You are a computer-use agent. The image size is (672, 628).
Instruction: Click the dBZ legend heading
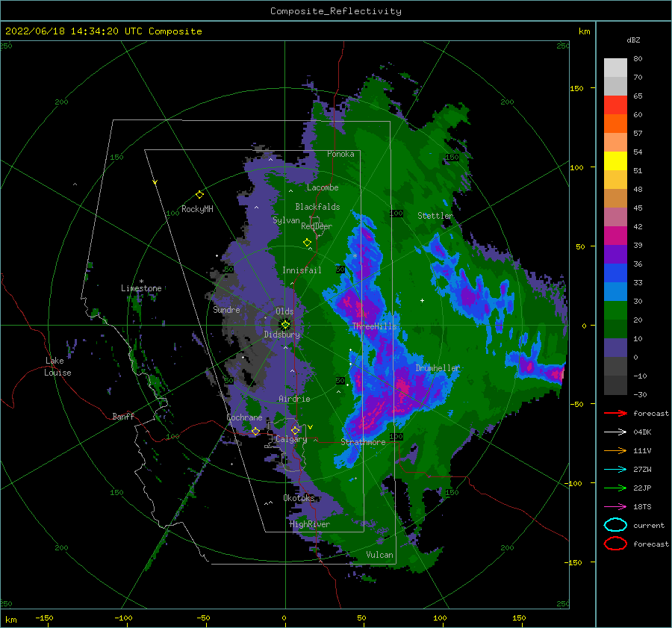pos(633,40)
